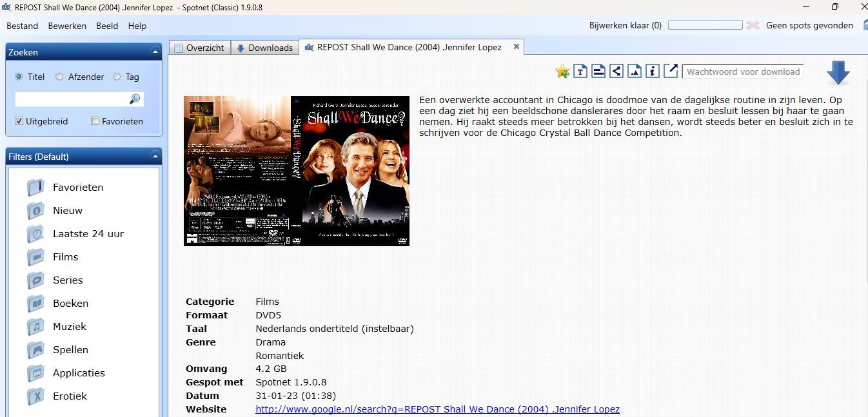Download the spot with the big blue arrow

[x=838, y=73]
